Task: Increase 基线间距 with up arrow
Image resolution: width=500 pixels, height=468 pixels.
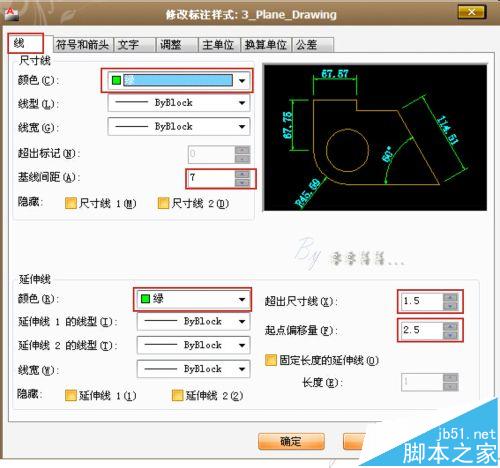Action: (242, 174)
